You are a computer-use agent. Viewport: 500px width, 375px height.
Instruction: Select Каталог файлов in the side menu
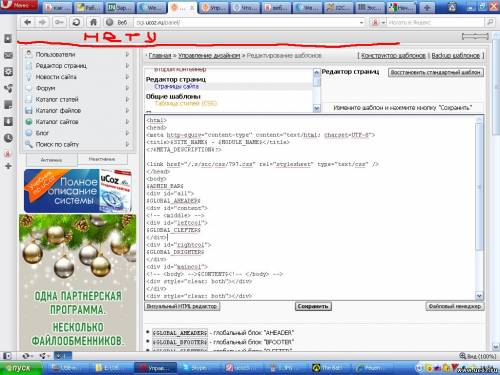[58, 110]
